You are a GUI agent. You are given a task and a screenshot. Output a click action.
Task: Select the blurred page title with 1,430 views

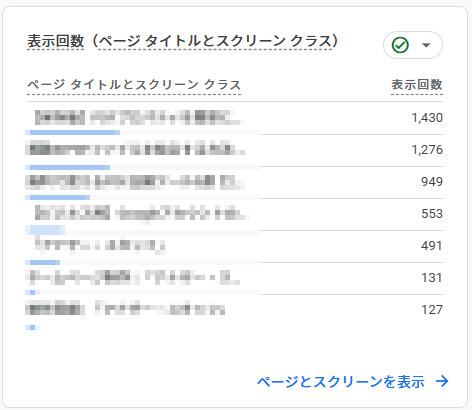139,117
